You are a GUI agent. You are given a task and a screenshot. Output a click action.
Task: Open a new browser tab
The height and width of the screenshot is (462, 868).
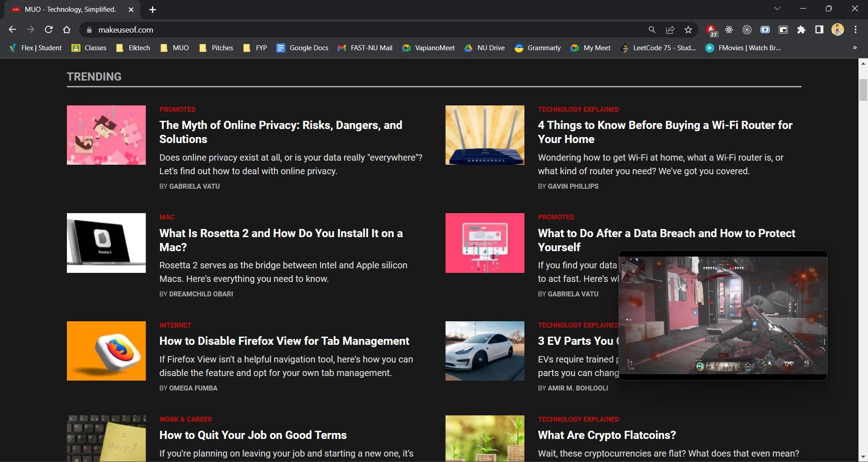pos(152,10)
